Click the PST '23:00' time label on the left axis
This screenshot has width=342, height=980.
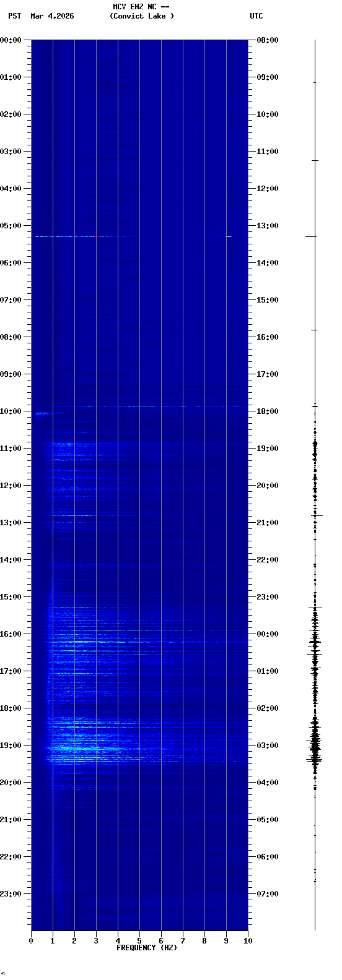pos(11,894)
